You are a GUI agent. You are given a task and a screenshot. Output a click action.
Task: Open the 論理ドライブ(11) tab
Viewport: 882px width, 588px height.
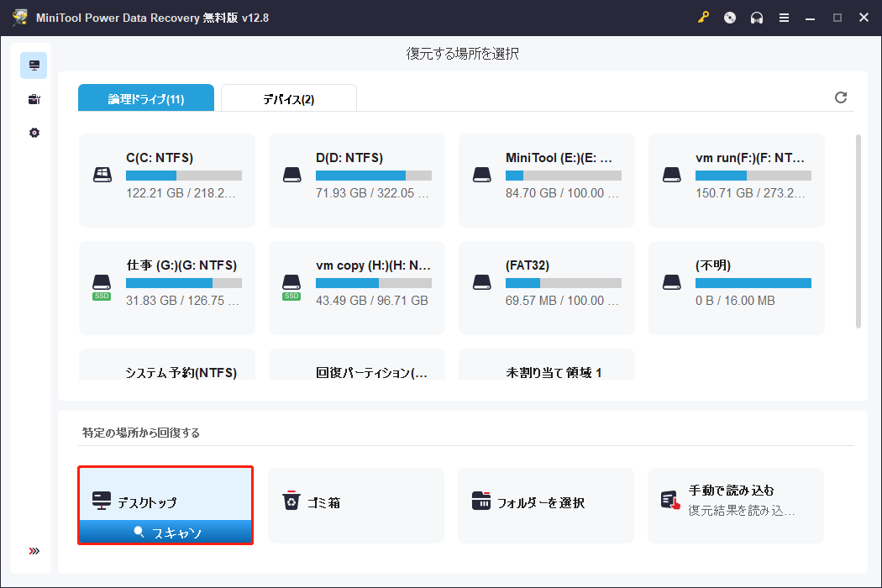(146, 97)
